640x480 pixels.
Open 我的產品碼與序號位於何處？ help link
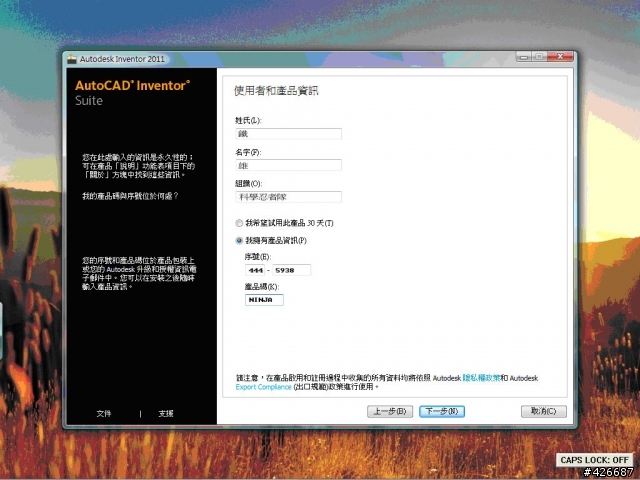click(130, 196)
